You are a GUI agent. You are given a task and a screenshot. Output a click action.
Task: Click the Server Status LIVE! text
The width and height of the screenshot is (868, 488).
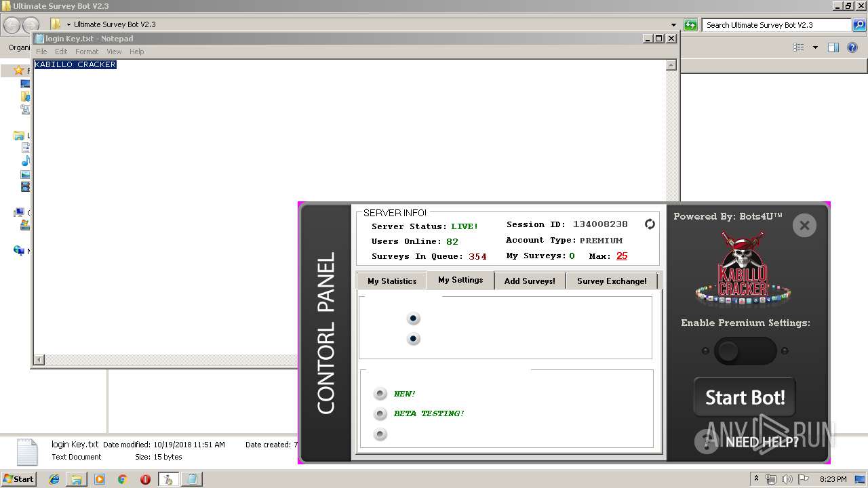465,226
